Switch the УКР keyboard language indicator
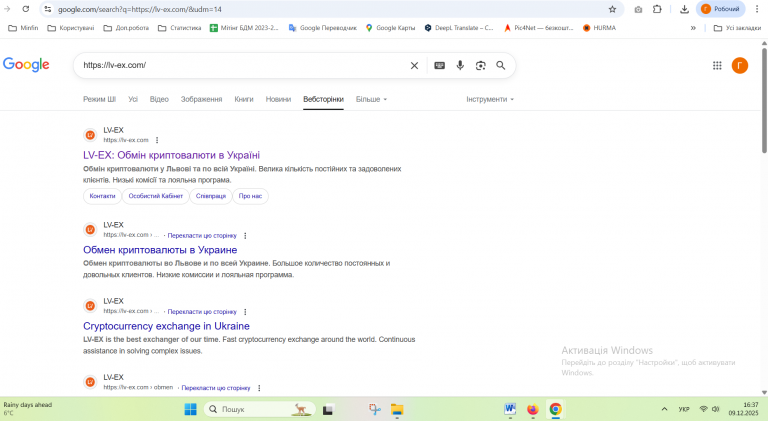The image size is (768, 421). [x=684, y=409]
